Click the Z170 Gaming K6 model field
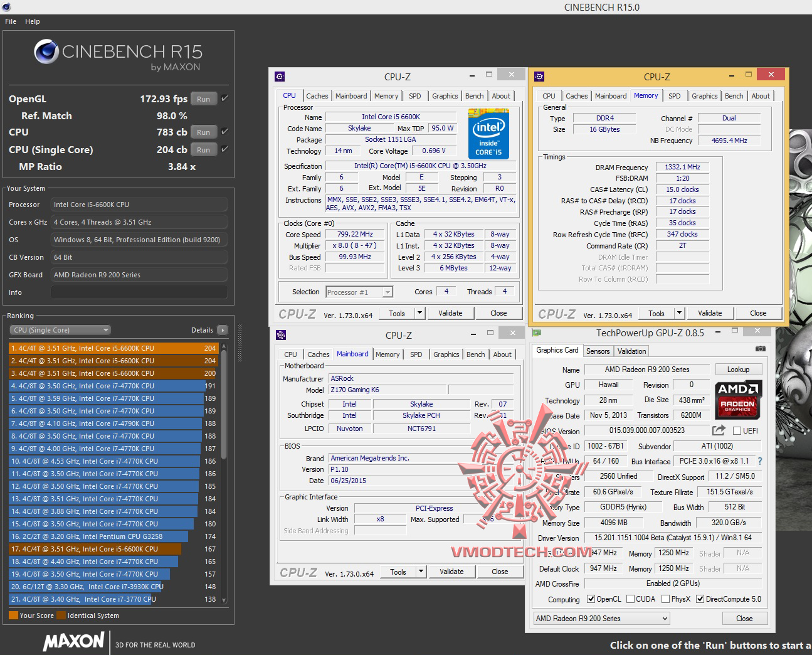Viewport: 812px width, 655px height. click(386, 390)
